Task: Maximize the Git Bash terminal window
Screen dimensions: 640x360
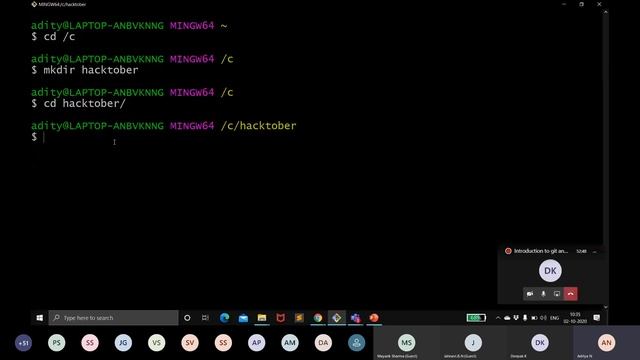Action: point(582,4)
